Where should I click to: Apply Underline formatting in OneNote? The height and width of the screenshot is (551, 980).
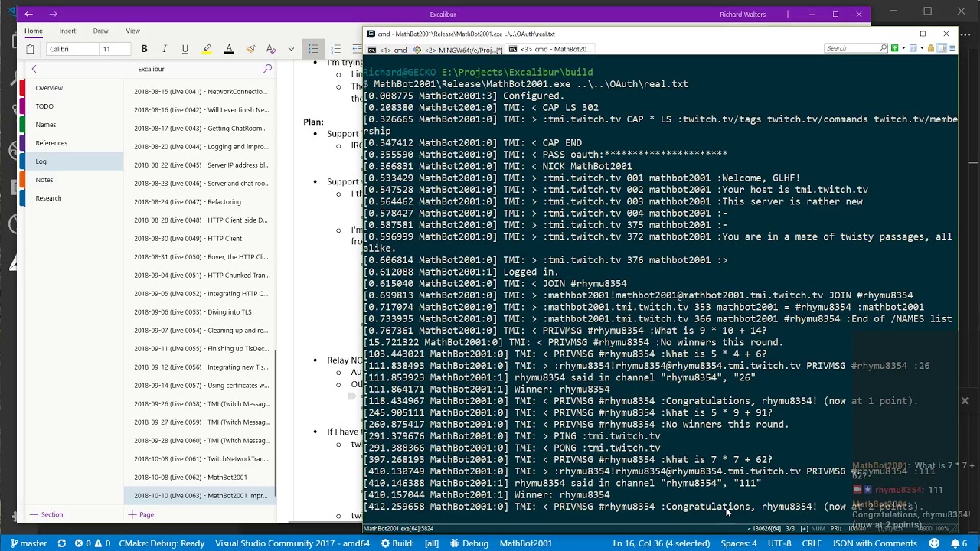[x=185, y=49]
